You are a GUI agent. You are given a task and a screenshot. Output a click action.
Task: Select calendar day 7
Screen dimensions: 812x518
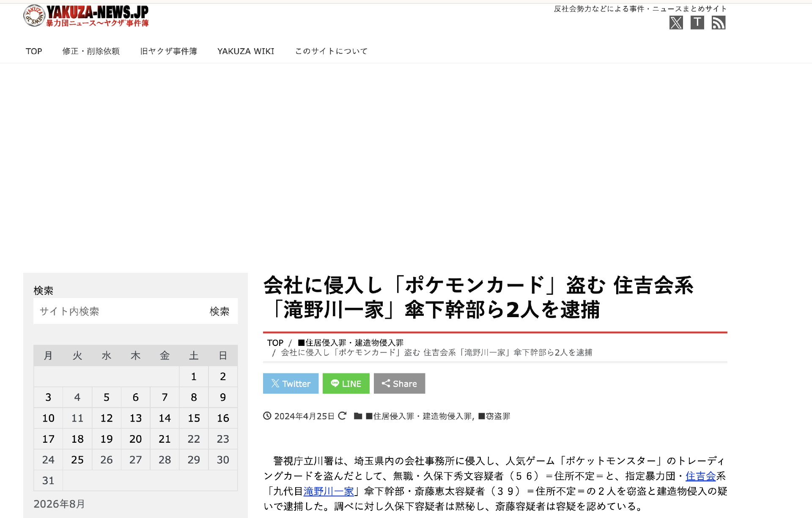coord(165,397)
